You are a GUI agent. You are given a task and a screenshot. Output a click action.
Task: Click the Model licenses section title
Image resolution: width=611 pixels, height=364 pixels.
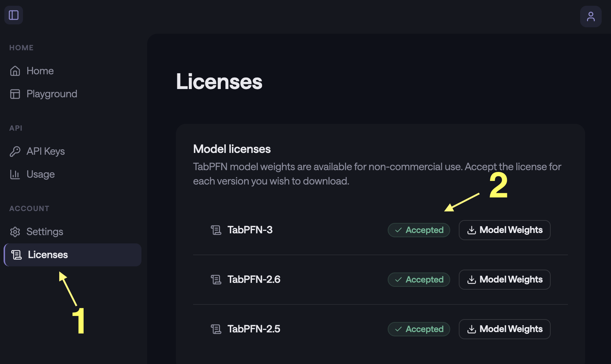click(x=232, y=149)
